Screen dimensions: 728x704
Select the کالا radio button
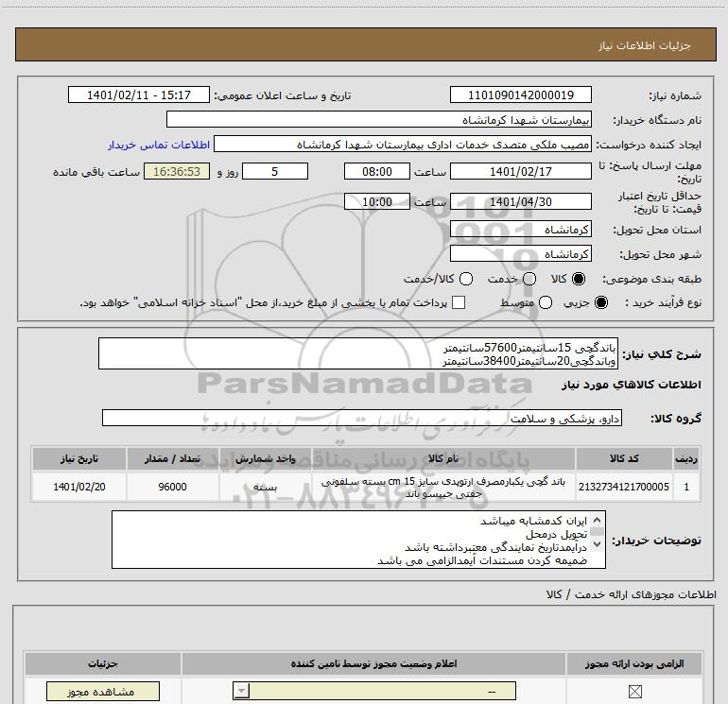[x=579, y=279]
